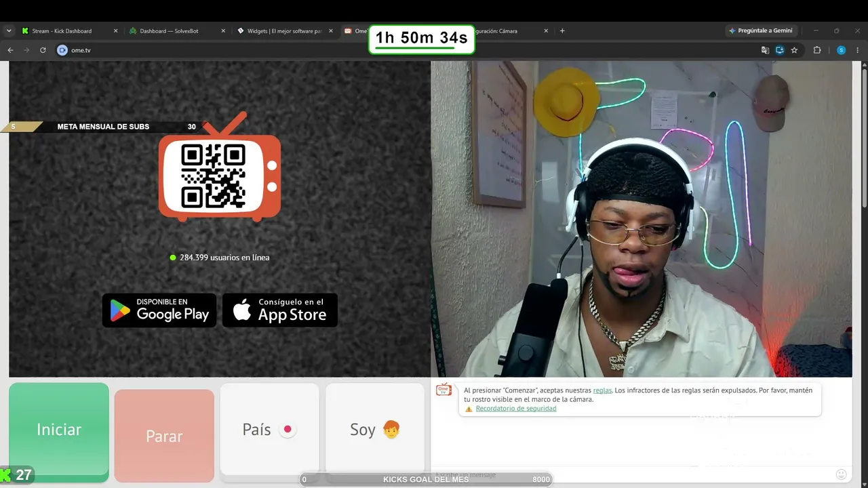Bookmark this page with the star icon
The height and width of the screenshot is (488, 868).
tap(794, 50)
